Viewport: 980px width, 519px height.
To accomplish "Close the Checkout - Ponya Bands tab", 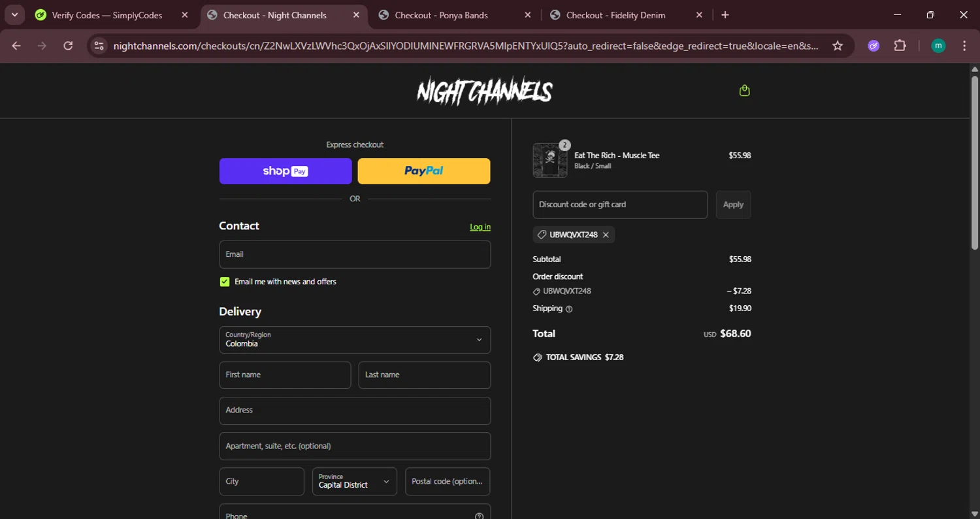I will (x=528, y=15).
